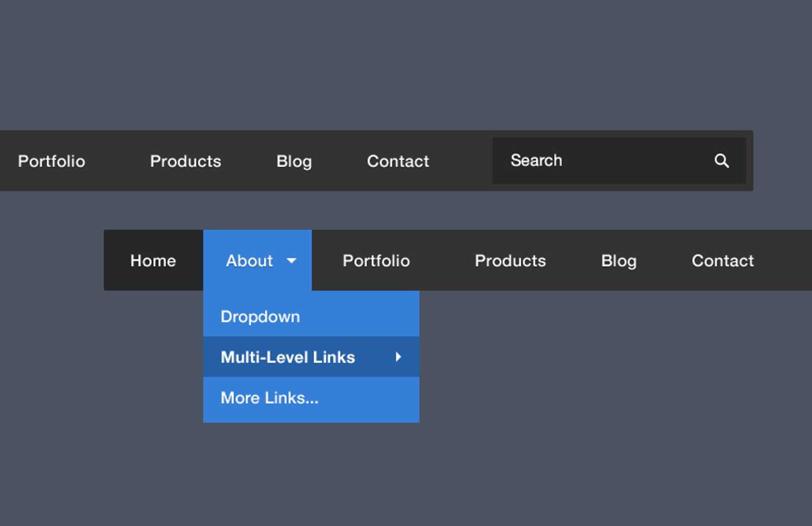Click Blog in the lower navigation bar
This screenshot has width=812, height=526.
(x=619, y=261)
